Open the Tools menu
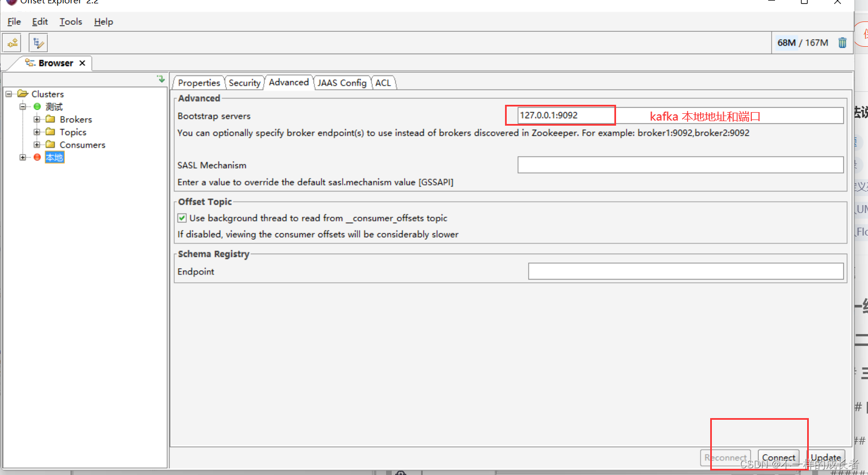Screen dimensions: 868x475 (70, 21)
